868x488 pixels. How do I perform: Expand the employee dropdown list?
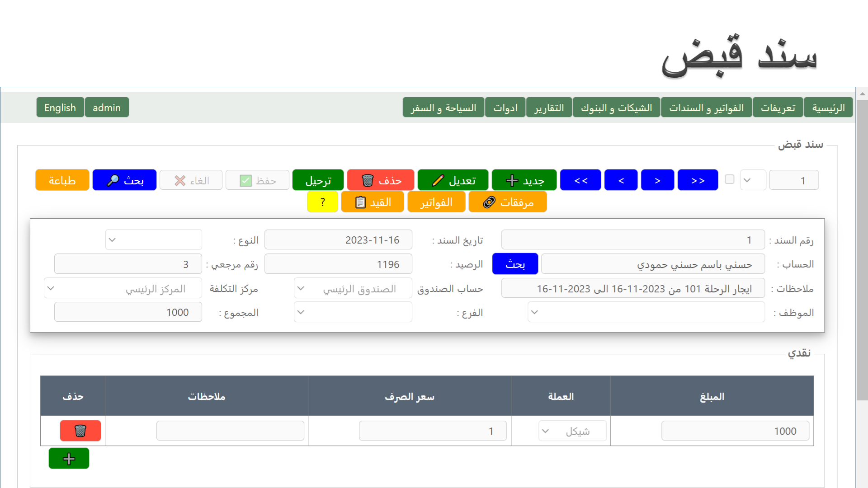pyautogui.click(x=646, y=312)
